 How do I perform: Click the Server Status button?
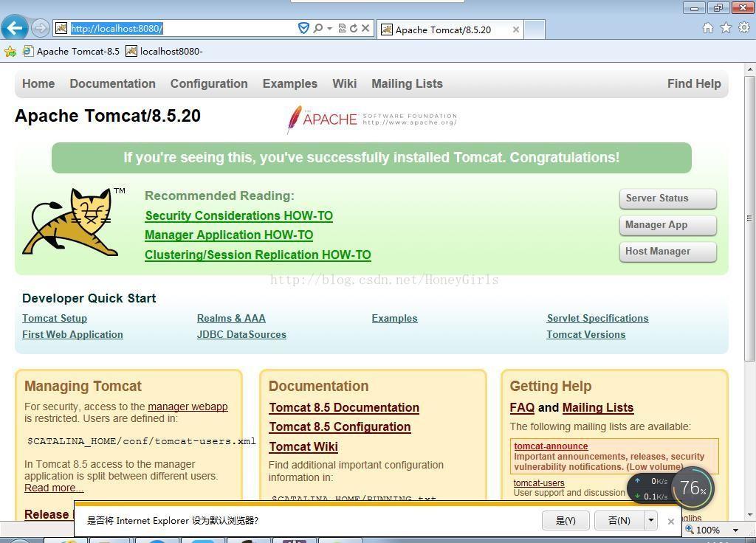click(x=667, y=198)
